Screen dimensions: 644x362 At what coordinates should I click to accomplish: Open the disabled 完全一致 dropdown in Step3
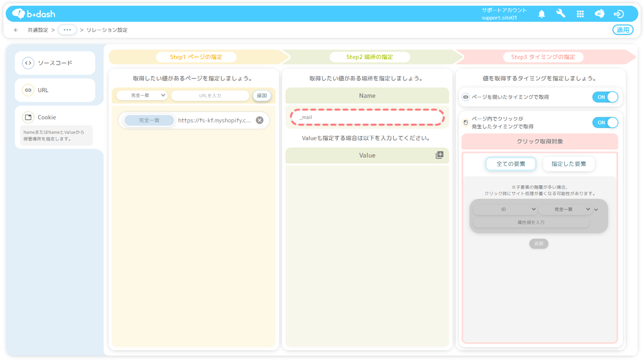(566, 209)
